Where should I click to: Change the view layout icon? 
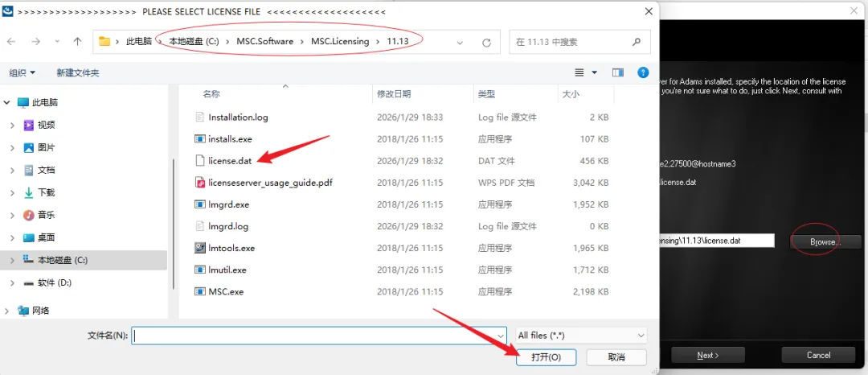[579, 72]
